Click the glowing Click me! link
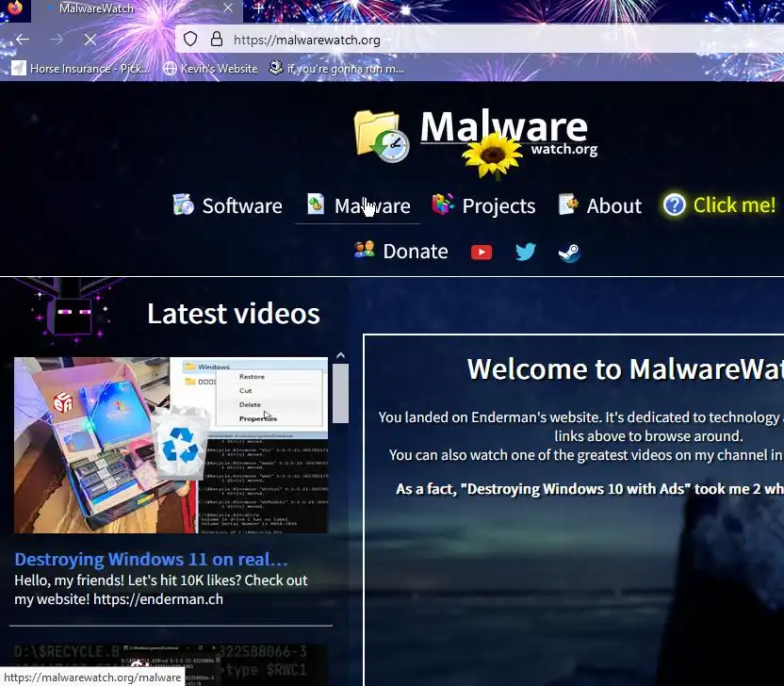 720,205
